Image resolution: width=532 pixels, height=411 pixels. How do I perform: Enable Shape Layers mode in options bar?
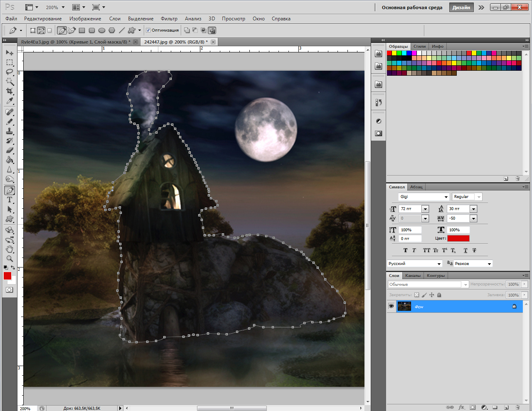[33, 30]
